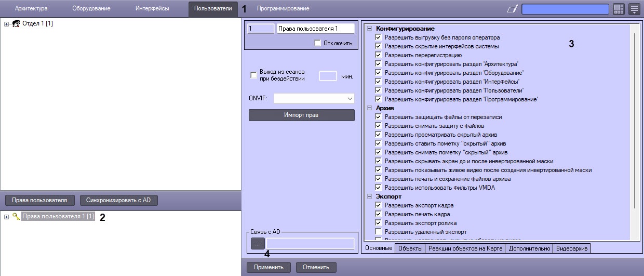This screenshot has height=276, width=644.
Task: Open the list menu icon at top right
Action: point(634,9)
